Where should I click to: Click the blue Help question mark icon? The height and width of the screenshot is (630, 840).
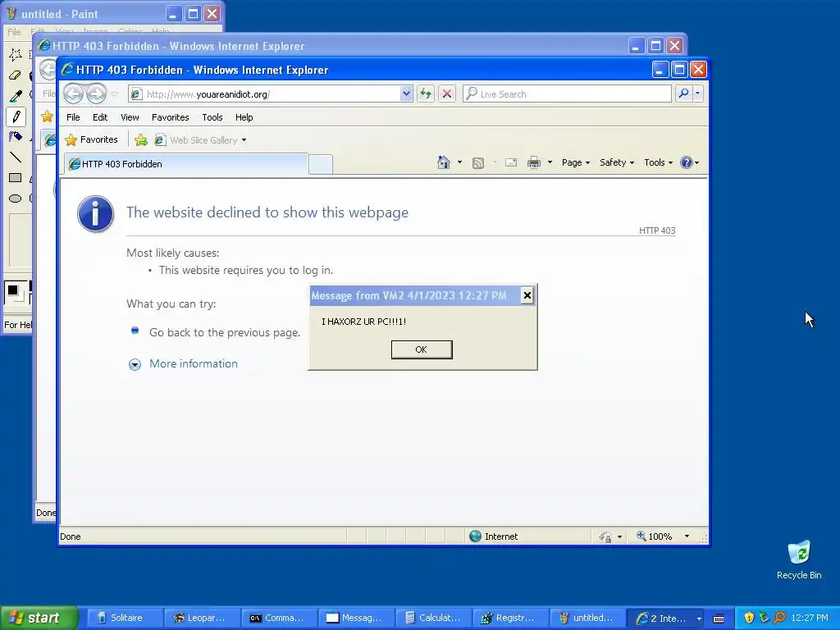click(x=687, y=162)
